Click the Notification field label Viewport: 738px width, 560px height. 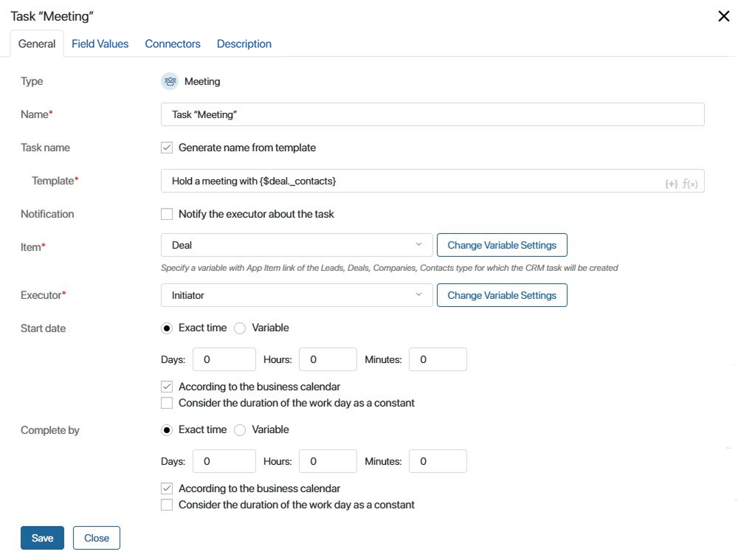click(x=47, y=214)
